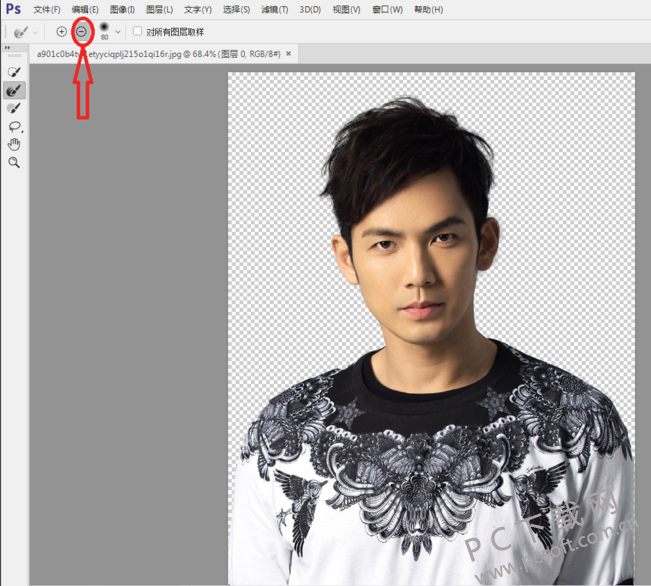Enable the 对所有图层取样 checkbox
This screenshot has width=651, height=586.
pyautogui.click(x=138, y=32)
